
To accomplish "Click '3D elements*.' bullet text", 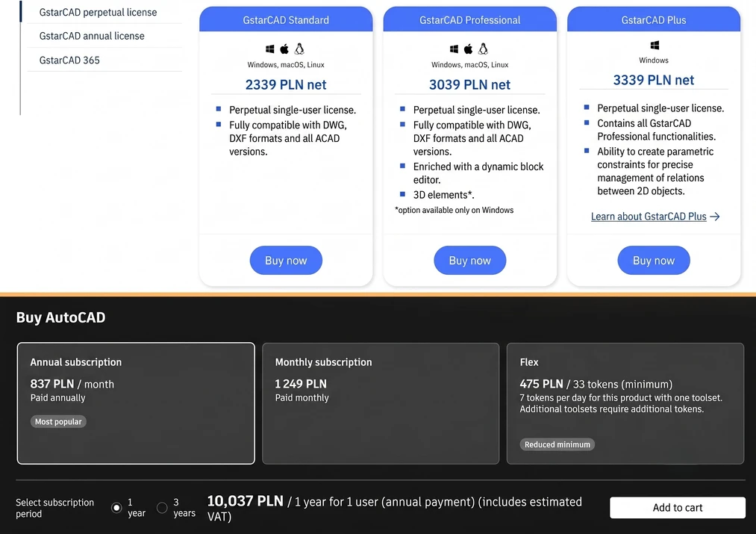I will 443,195.
